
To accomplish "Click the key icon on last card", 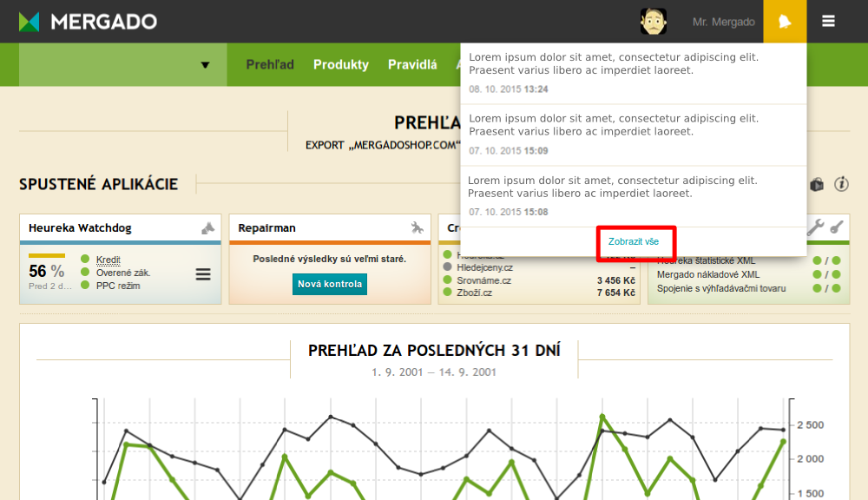I will 837,227.
